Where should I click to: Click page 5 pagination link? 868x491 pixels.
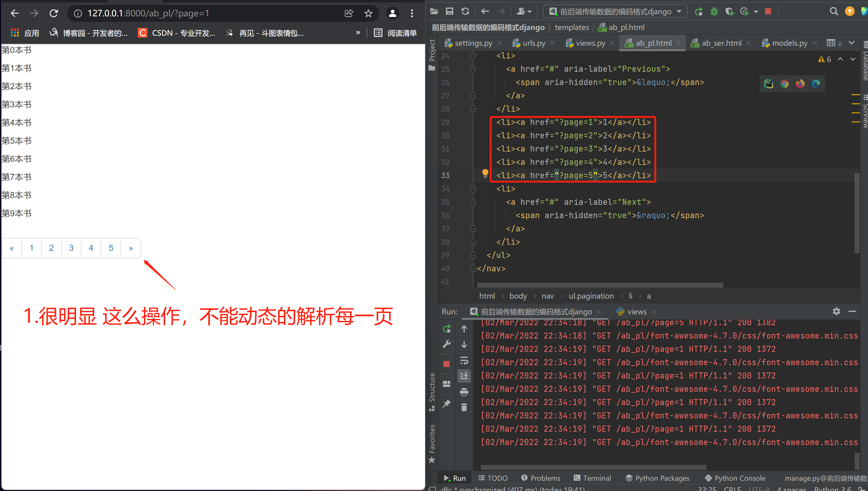(x=111, y=248)
